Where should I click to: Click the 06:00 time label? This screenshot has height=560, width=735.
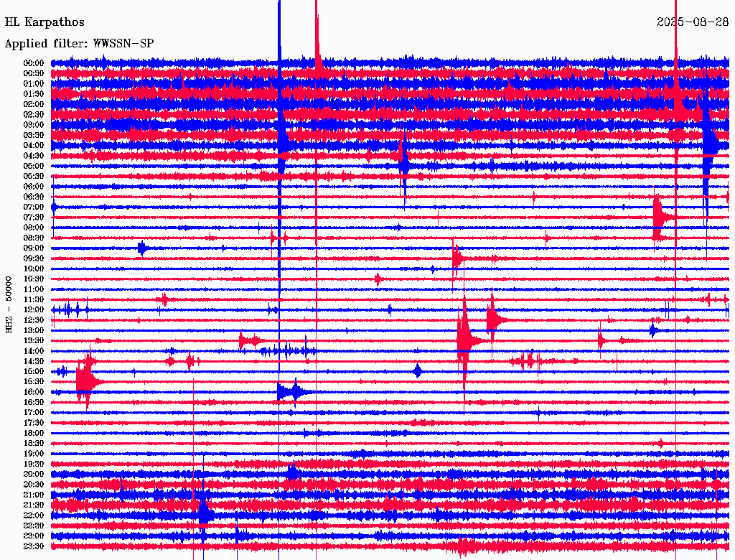(34, 186)
